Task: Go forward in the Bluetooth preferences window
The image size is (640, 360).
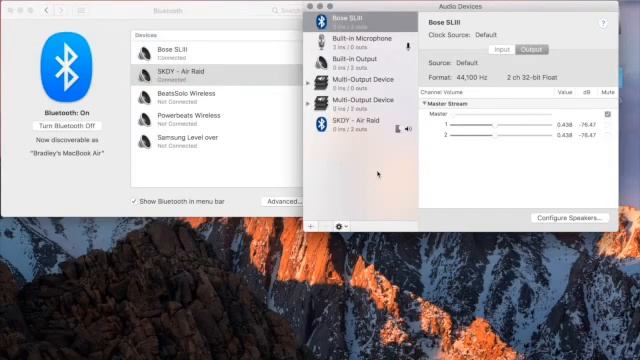Action: tap(60, 11)
